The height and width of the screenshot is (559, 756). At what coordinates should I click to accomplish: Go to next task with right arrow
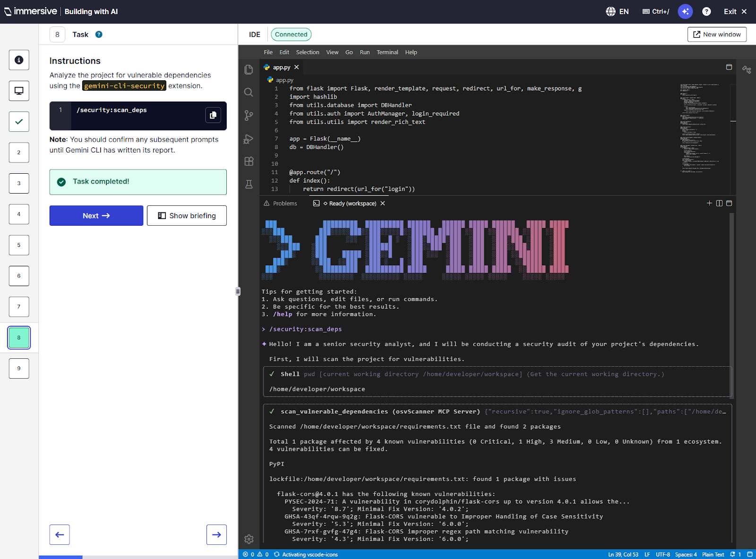(x=216, y=534)
